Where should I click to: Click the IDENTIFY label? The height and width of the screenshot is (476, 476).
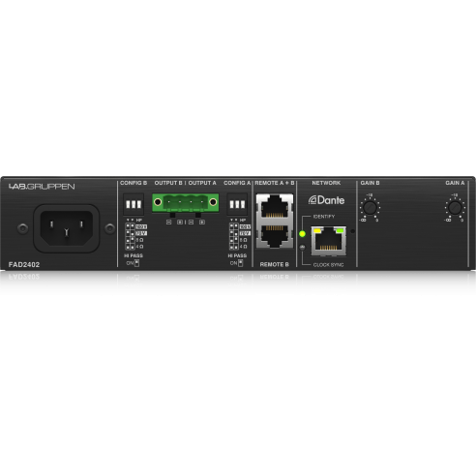324,217
